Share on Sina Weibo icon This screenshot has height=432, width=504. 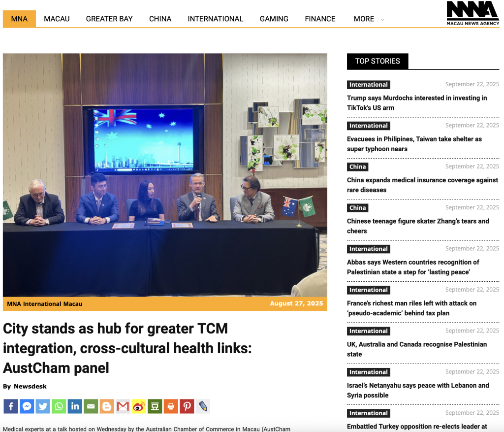click(x=139, y=406)
